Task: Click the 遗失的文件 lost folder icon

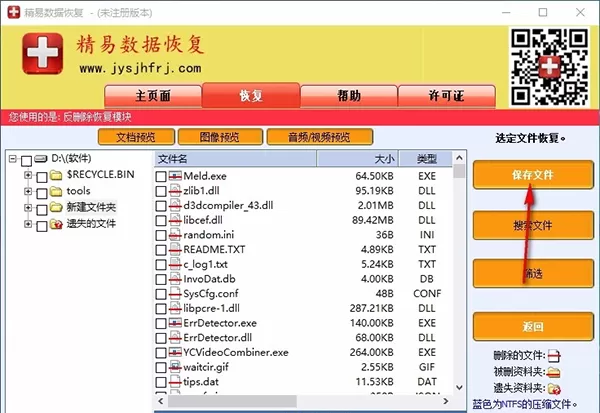Action: pyautogui.click(x=56, y=224)
